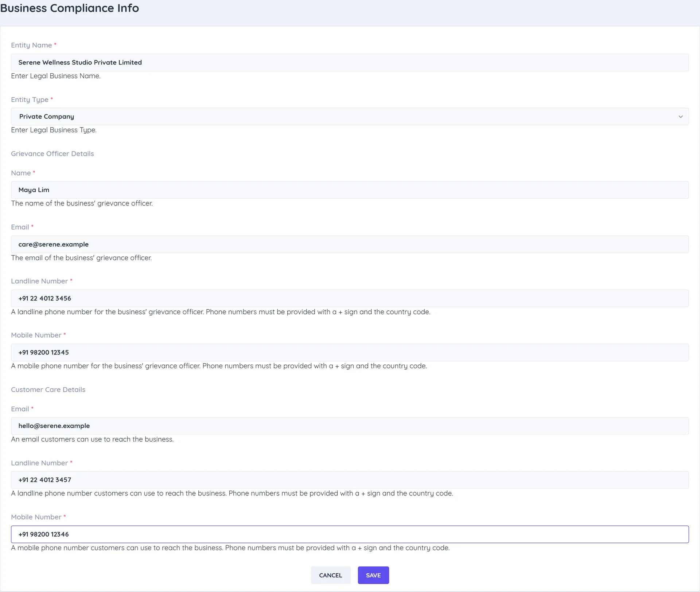Click 'The name of the business' grievance officer.' text

[x=82, y=203]
